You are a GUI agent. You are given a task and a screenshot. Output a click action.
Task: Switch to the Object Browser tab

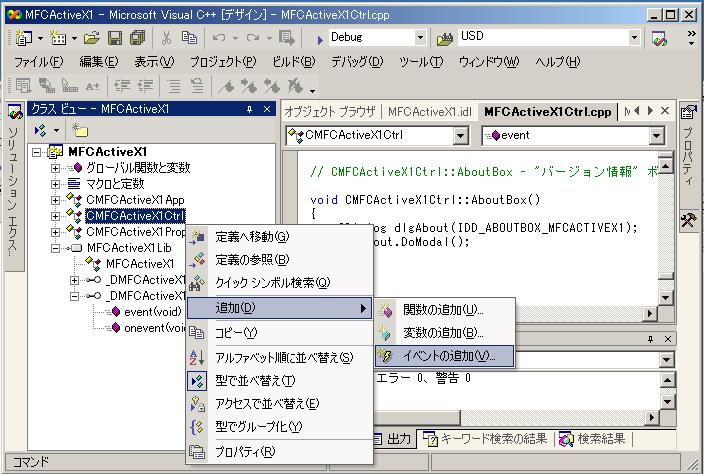(329, 112)
